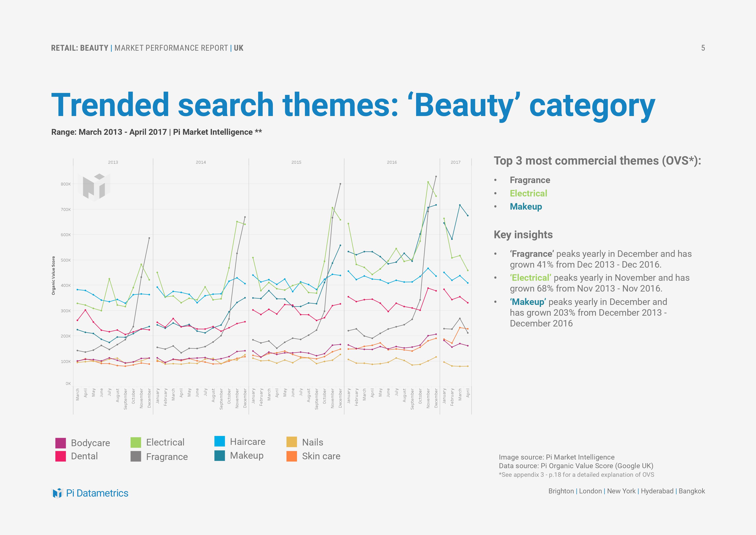Viewport: 756px width, 535px height.
Task: Click the Skin care legend color swatch
Action: [292, 456]
